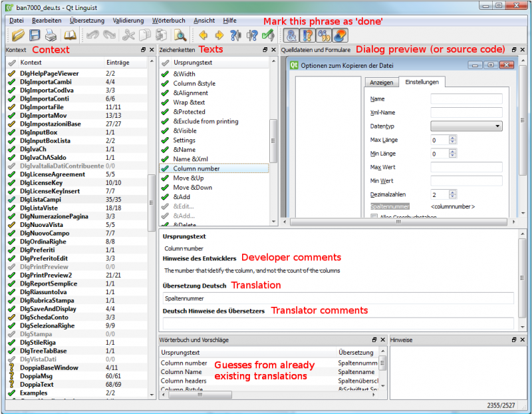Jump to previous unfinished question-mark icon
The width and height of the screenshot is (532, 414).
(x=235, y=35)
